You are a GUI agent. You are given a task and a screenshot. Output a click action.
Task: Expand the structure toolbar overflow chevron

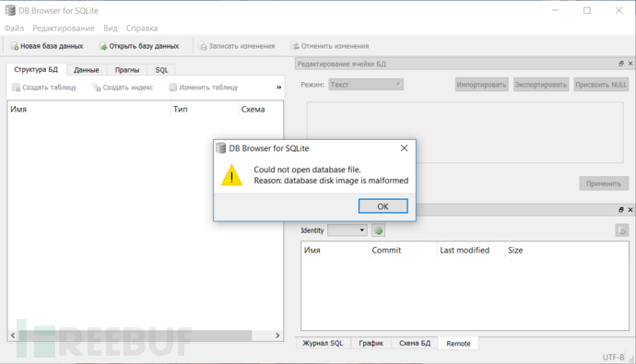278,88
